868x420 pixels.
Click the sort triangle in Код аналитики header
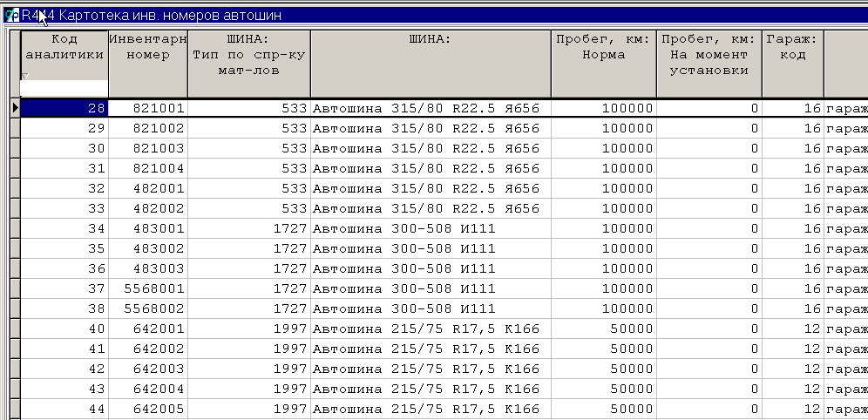(25, 77)
